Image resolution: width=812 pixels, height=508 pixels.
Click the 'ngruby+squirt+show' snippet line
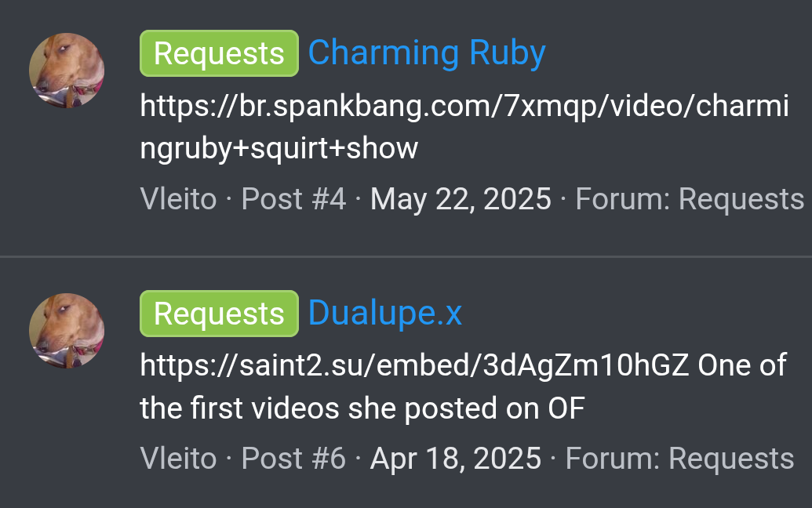[x=279, y=150]
